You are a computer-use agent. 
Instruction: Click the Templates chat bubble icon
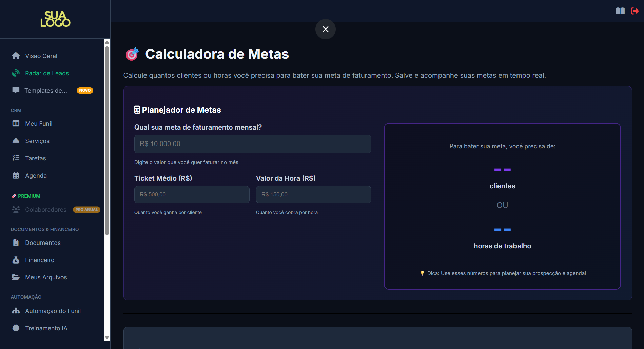(16, 90)
